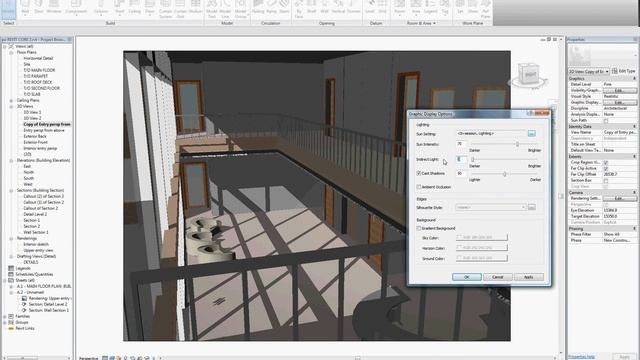Open the T/O MAIN FLOOR plan view
The width and height of the screenshot is (640, 360).
(x=39, y=70)
